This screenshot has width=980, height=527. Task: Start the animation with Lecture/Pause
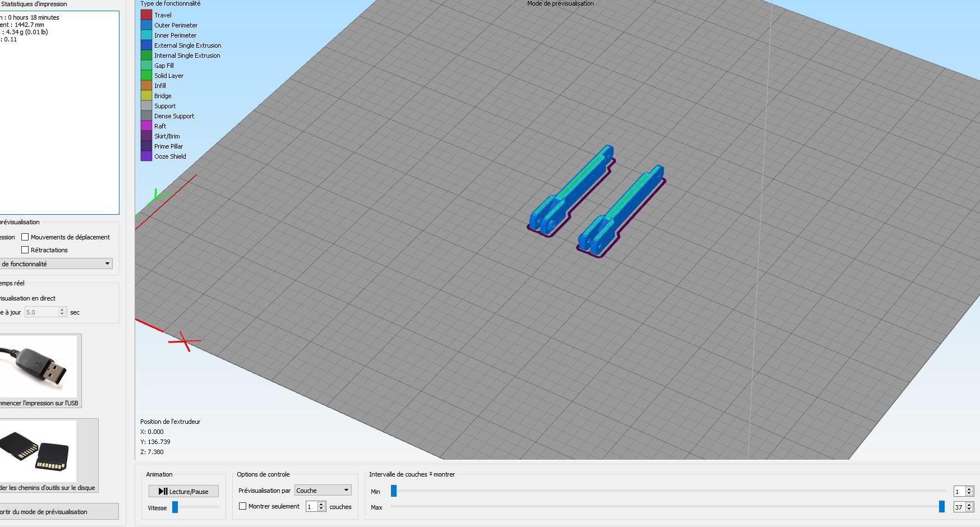[183, 491]
